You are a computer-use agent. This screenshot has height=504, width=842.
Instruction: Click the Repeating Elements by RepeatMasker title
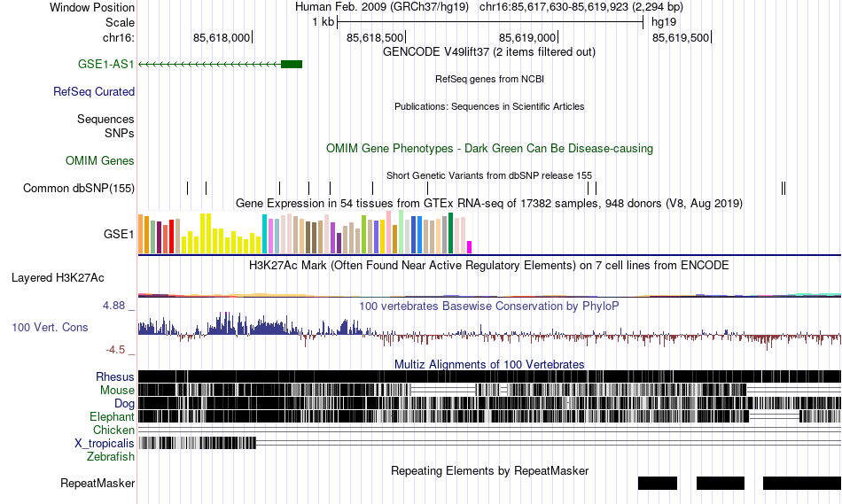[x=490, y=470]
